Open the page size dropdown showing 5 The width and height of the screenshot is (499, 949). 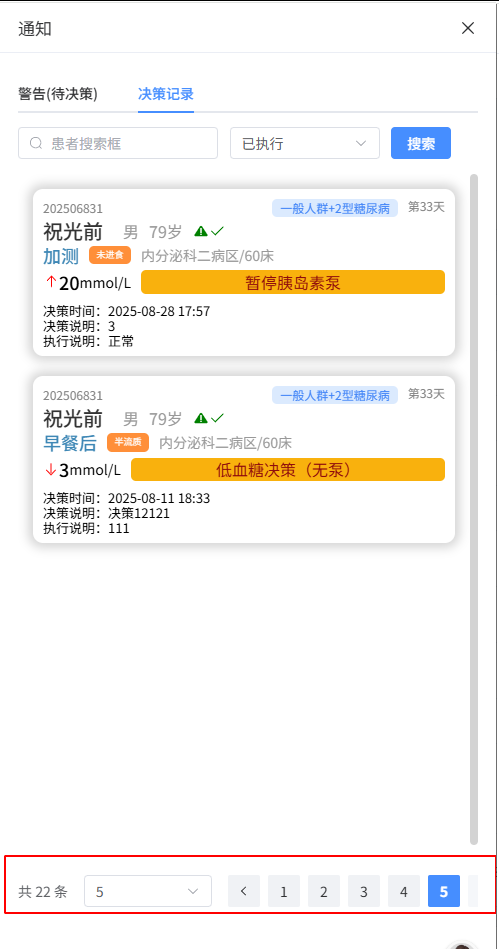148,891
